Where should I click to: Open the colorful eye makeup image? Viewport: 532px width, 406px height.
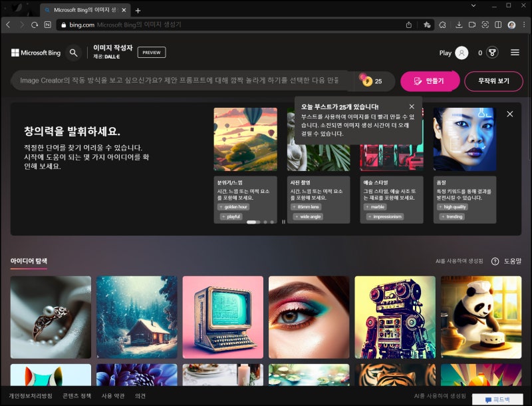309,317
